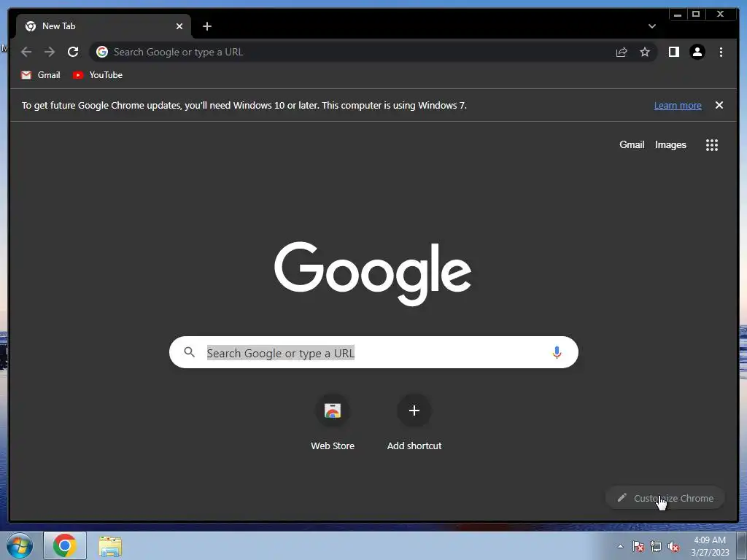Click the Google icon in the address bar

pos(102,52)
